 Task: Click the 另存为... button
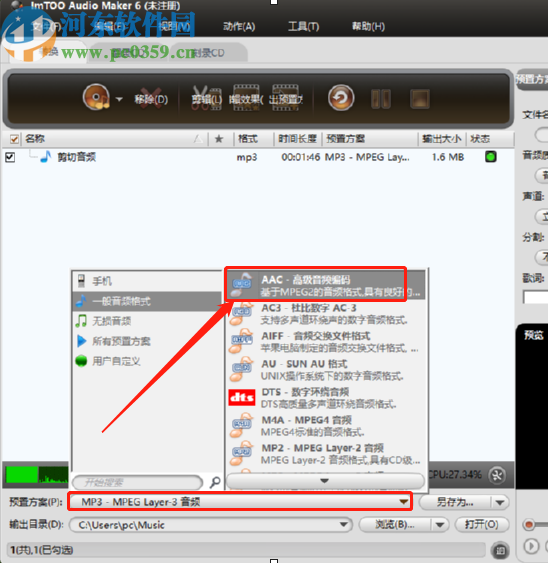click(x=455, y=502)
